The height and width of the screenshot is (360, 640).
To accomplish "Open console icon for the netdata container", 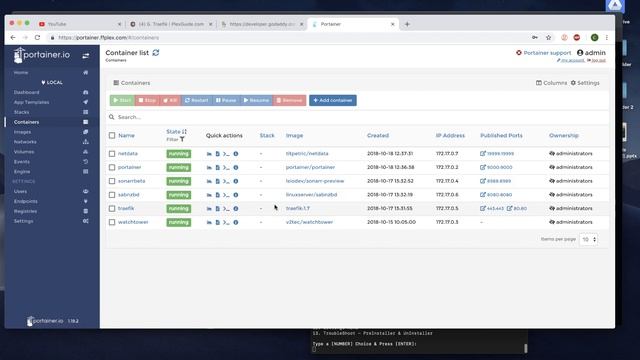I will tap(226, 154).
